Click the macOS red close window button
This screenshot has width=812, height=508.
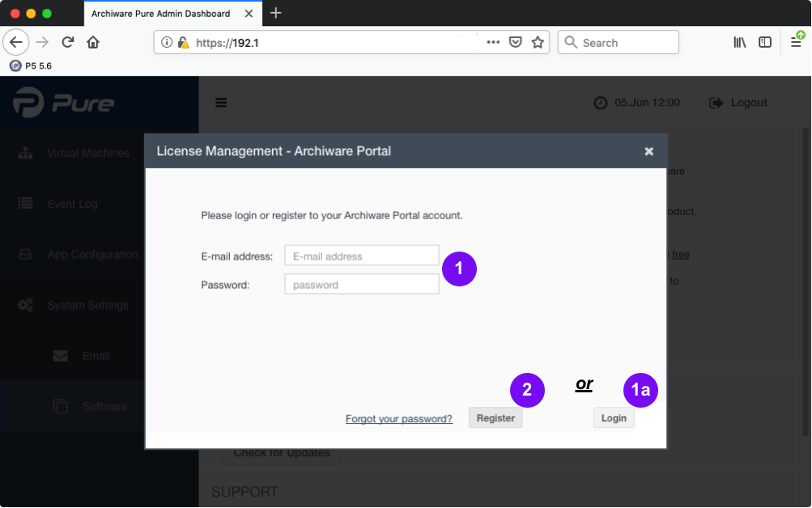click(x=15, y=14)
